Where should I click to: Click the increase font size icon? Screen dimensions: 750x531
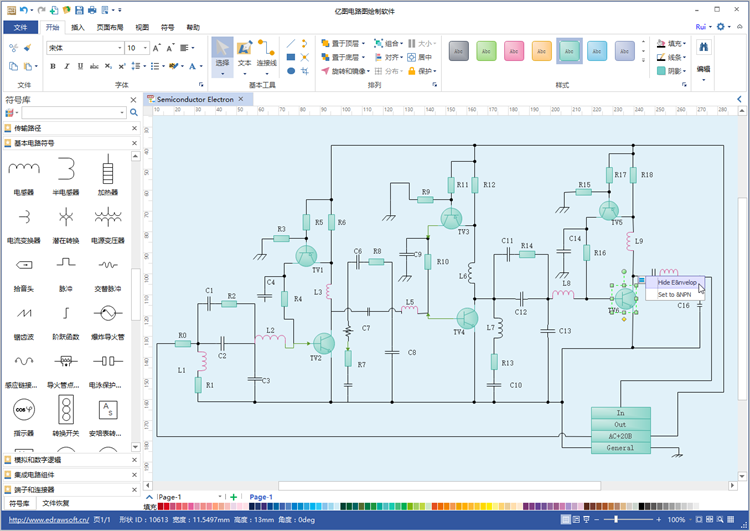tap(156, 48)
